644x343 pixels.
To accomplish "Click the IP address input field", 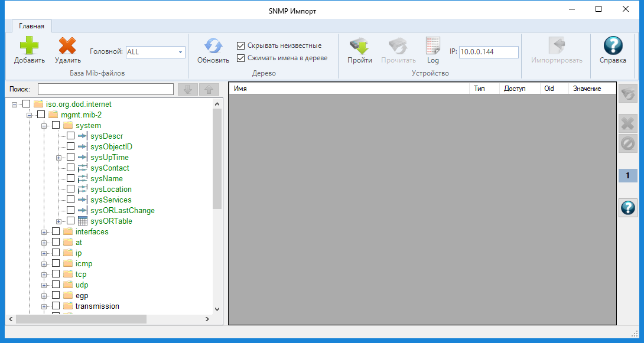I will click(489, 52).
